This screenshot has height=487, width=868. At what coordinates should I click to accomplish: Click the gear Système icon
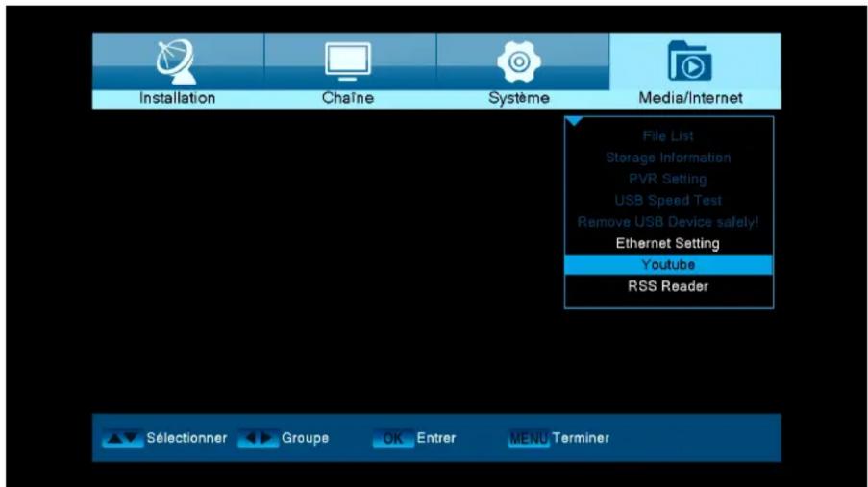point(521,61)
